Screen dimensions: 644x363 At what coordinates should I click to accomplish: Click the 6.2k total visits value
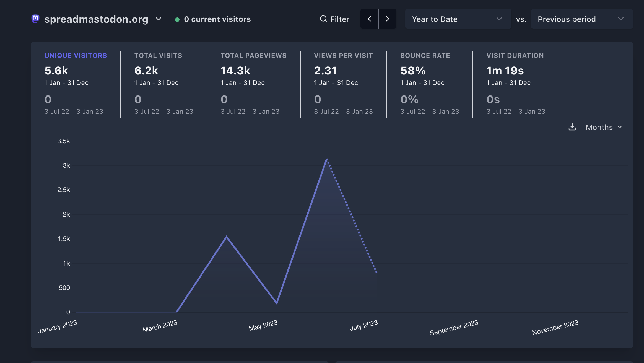tap(146, 71)
